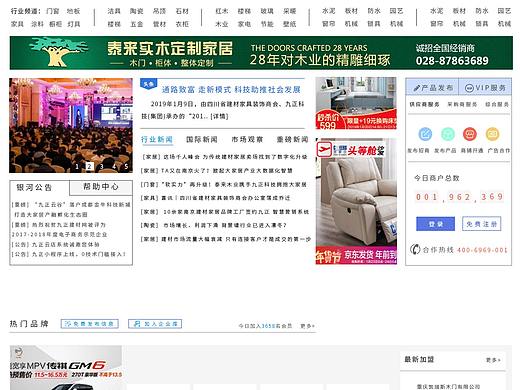Click the 加入企业库 button
520x390 pixels.
pos(155,324)
